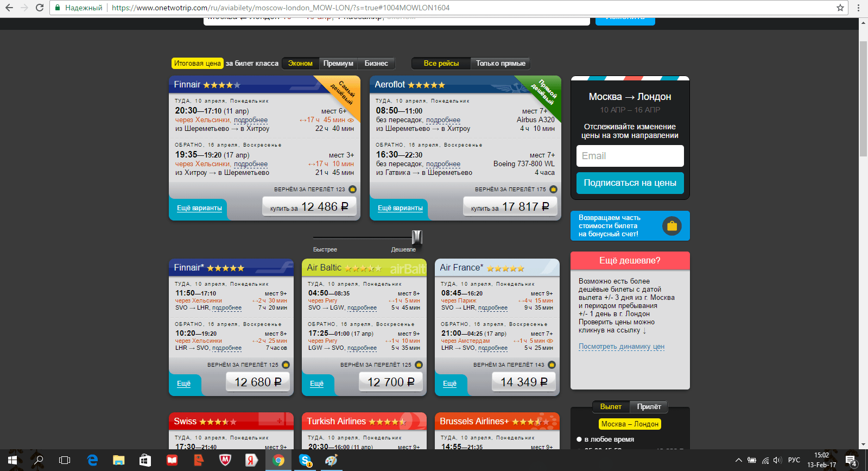
Task: Expand 'подробнее' on Air Baltic LGW → SVO
Action: [362, 348]
